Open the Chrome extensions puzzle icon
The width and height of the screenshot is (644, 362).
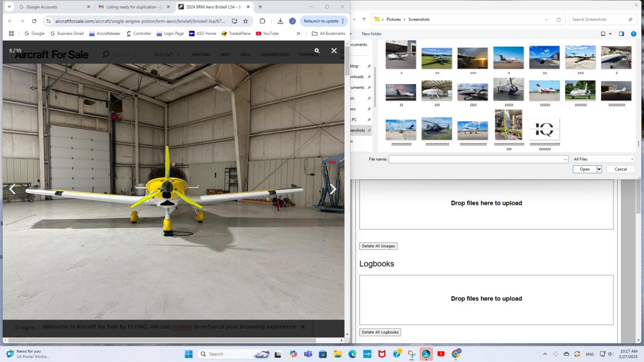click(x=262, y=21)
